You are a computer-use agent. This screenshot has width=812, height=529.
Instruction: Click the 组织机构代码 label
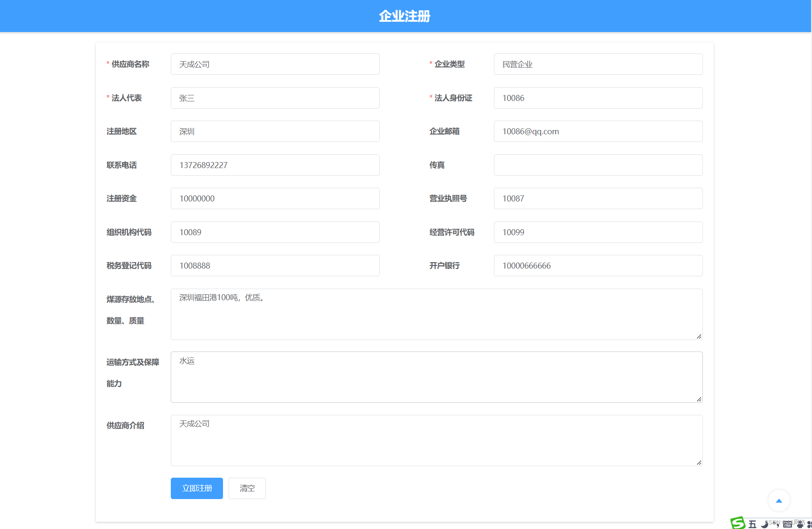pos(129,232)
